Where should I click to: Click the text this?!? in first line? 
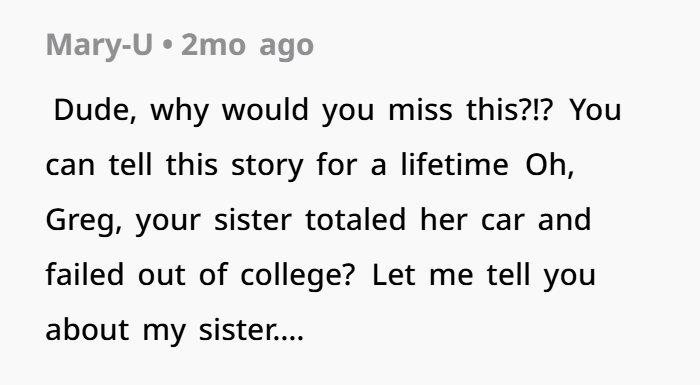pyautogui.click(x=510, y=109)
